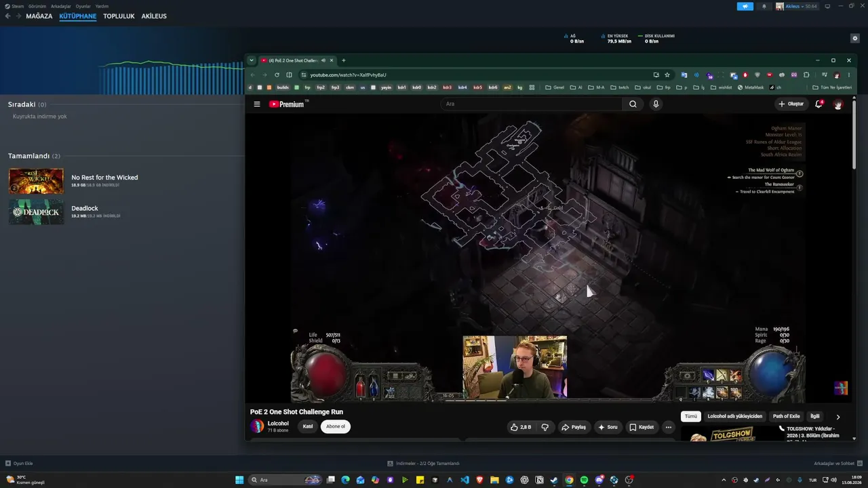Open the Arkadaşlar menu in Steam
868x488 pixels.
61,6
